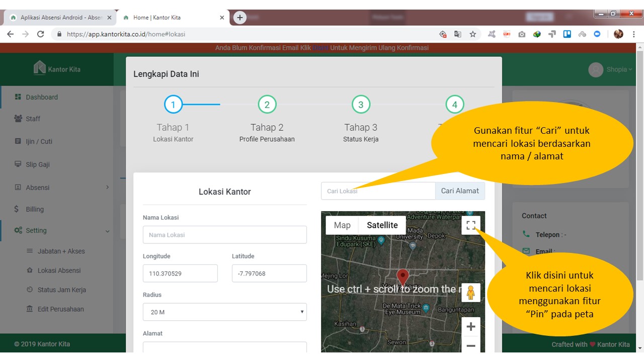Reload the page using the refresh icon

(41, 34)
